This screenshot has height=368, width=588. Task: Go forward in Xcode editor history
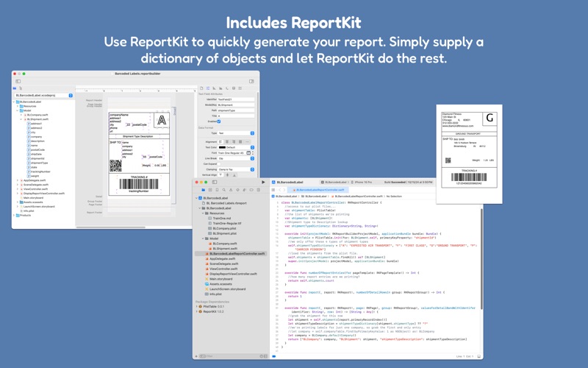click(x=284, y=190)
